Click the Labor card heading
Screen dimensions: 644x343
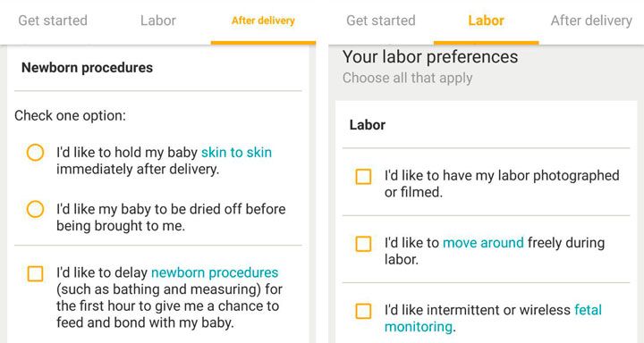coord(368,125)
